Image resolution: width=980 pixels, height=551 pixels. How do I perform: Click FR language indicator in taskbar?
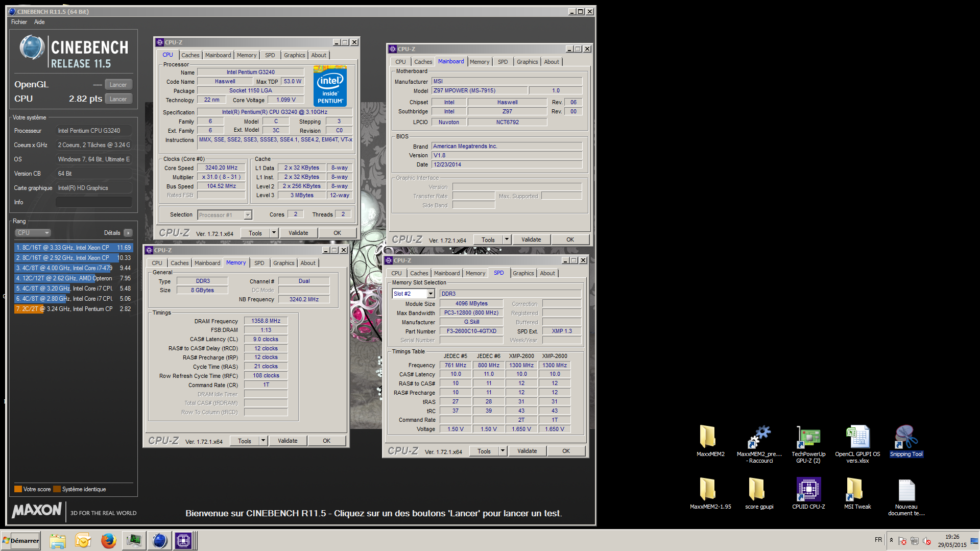click(x=878, y=540)
